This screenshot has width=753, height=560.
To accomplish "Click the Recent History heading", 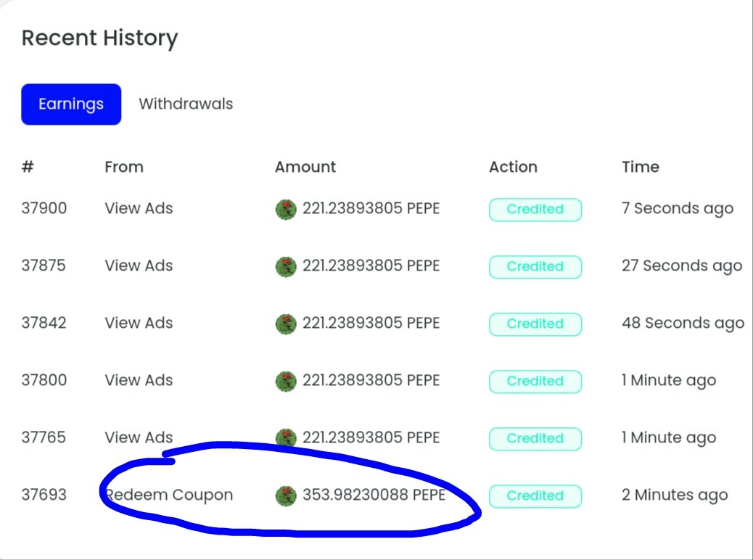I will 100,38.
